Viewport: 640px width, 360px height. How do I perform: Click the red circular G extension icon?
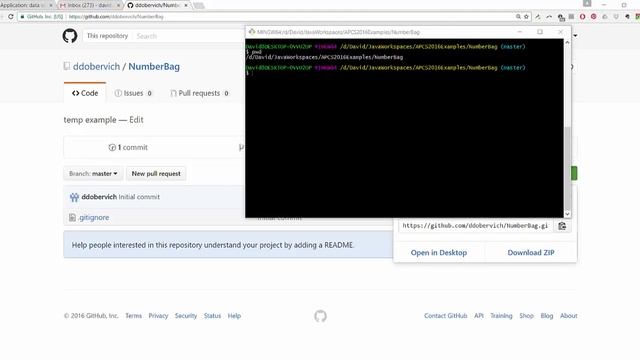tap(593, 17)
